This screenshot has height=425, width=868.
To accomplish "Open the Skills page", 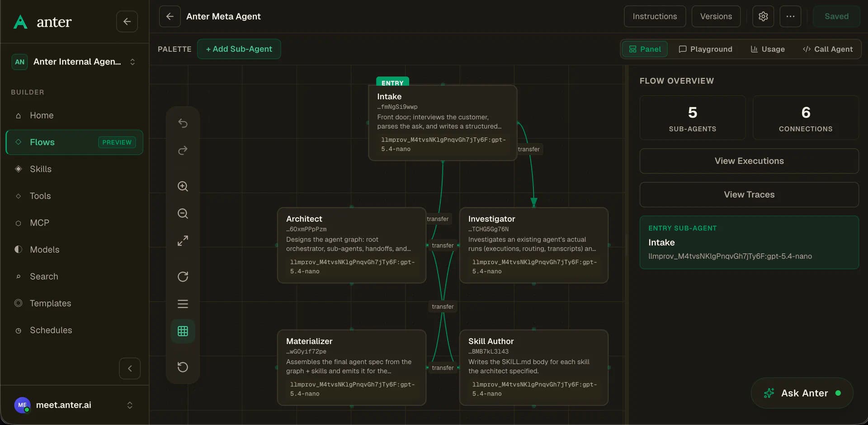I will (74, 169).
